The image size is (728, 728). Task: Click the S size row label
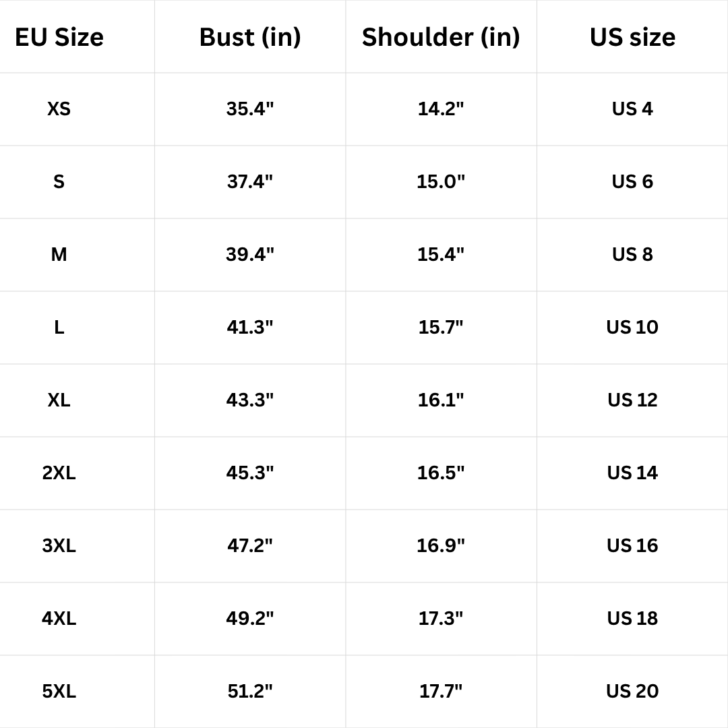pyautogui.click(x=59, y=181)
